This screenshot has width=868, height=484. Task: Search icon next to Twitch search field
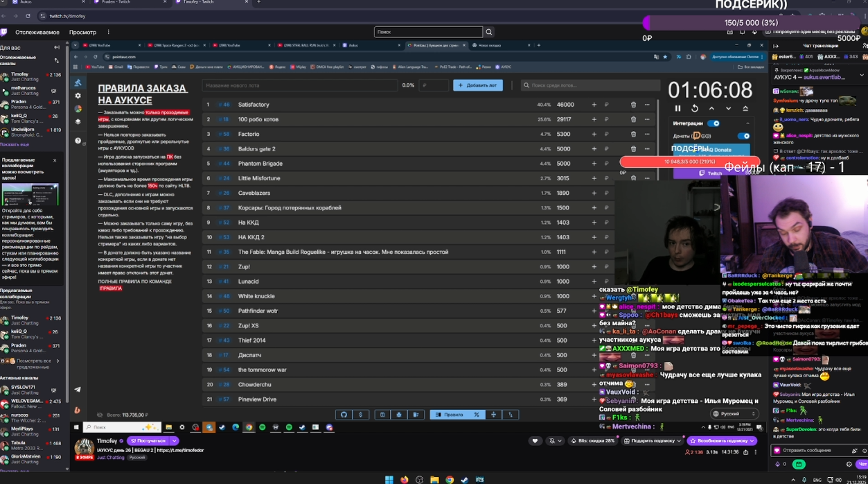(489, 32)
